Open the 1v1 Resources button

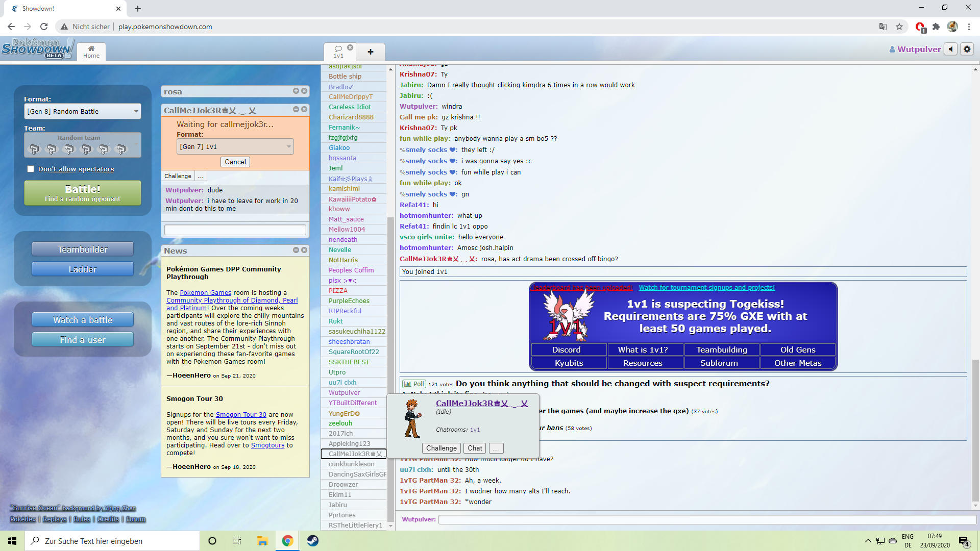[645, 363]
